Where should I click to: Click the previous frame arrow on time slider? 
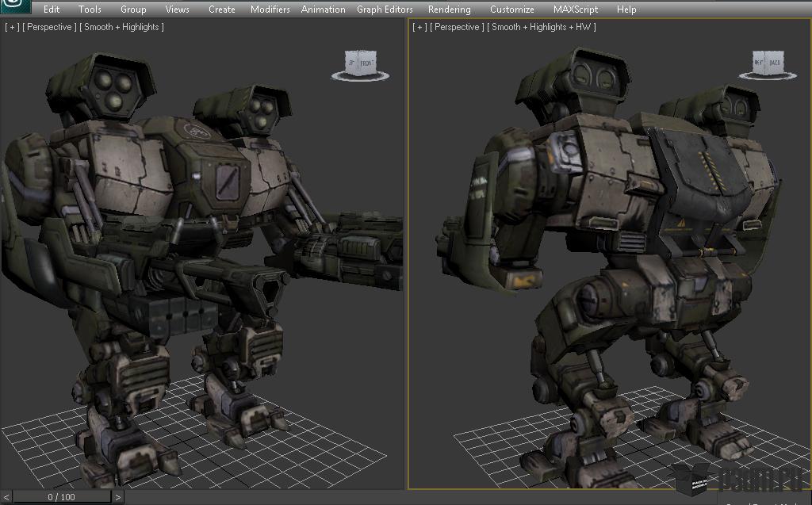6,497
